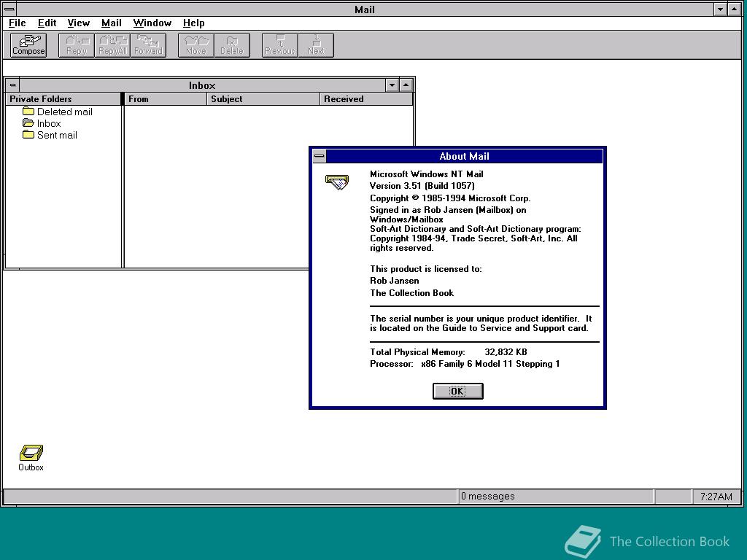Click the 'Processor: x86 Family 6' line
This screenshot has height=560, width=747.
tap(465, 364)
